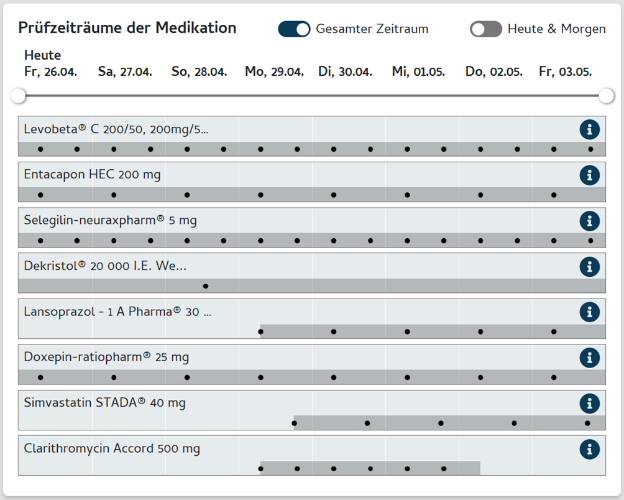This screenshot has height=500, width=624.
Task: View info for Lansoprazol 1 A Pharma
Action: pyautogui.click(x=589, y=312)
